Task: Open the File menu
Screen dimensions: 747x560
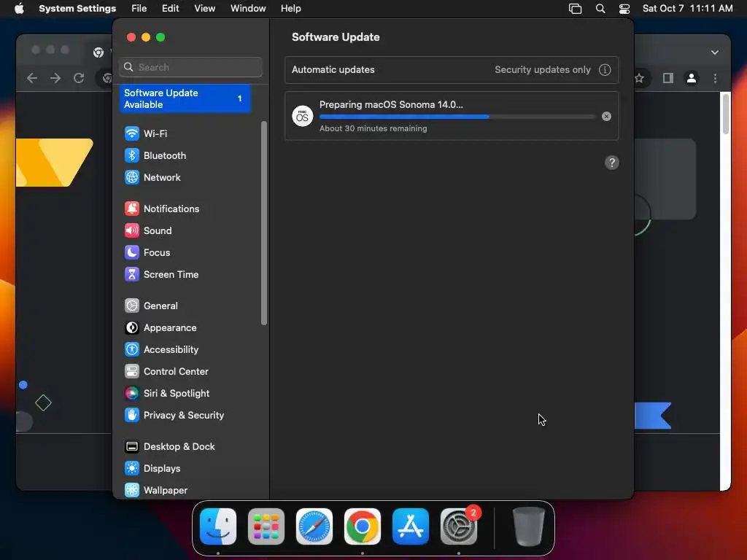Action: (x=139, y=9)
